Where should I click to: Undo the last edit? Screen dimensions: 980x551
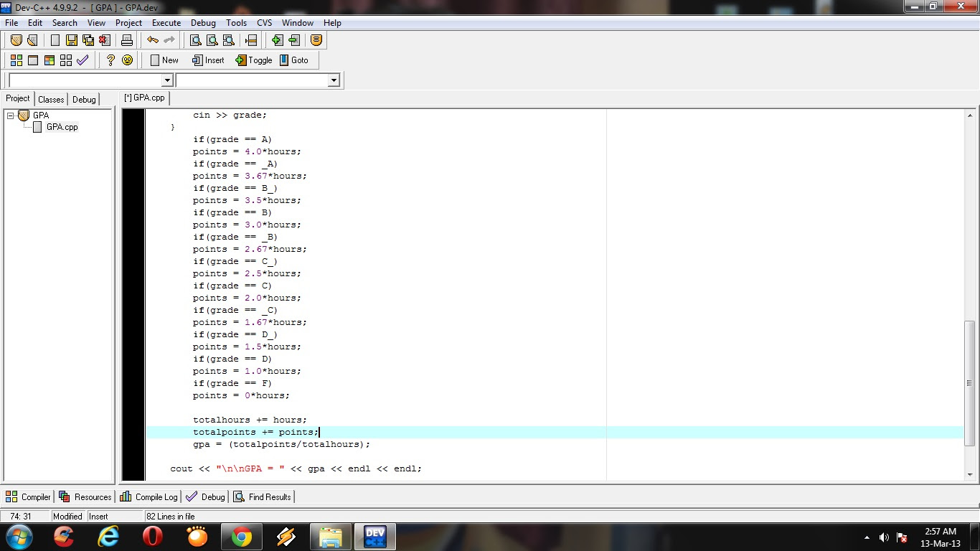[x=151, y=40]
